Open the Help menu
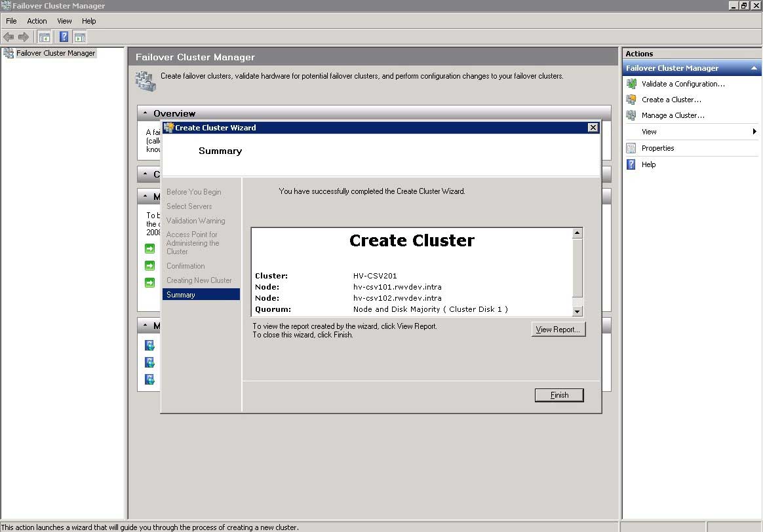The height and width of the screenshot is (532, 763). (x=88, y=21)
